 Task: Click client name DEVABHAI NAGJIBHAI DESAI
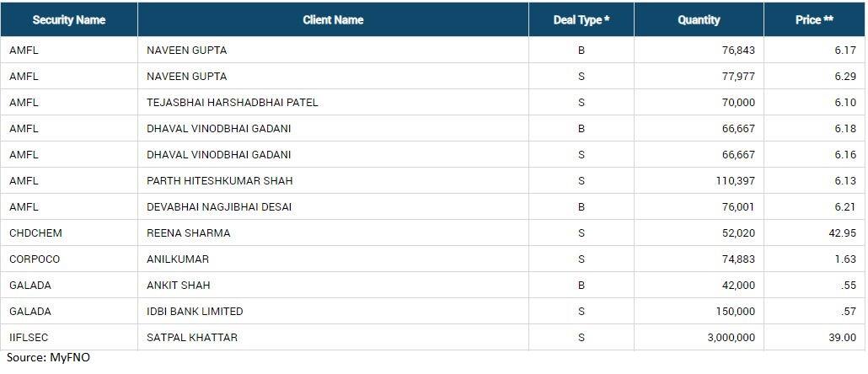tap(219, 207)
